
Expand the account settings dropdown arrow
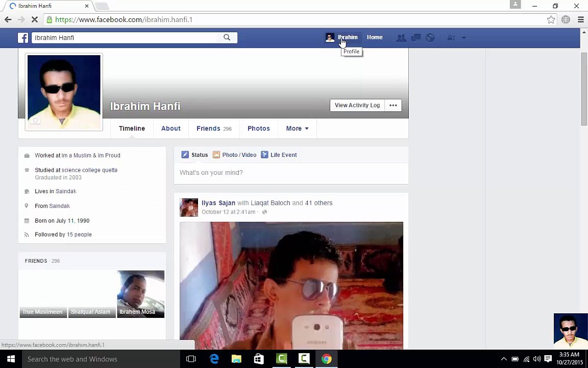point(463,37)
